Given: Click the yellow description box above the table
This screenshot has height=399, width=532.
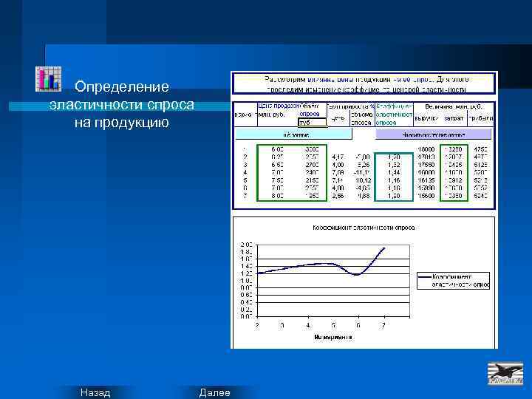Looking at the screenshot, I should tap(364, 83).
